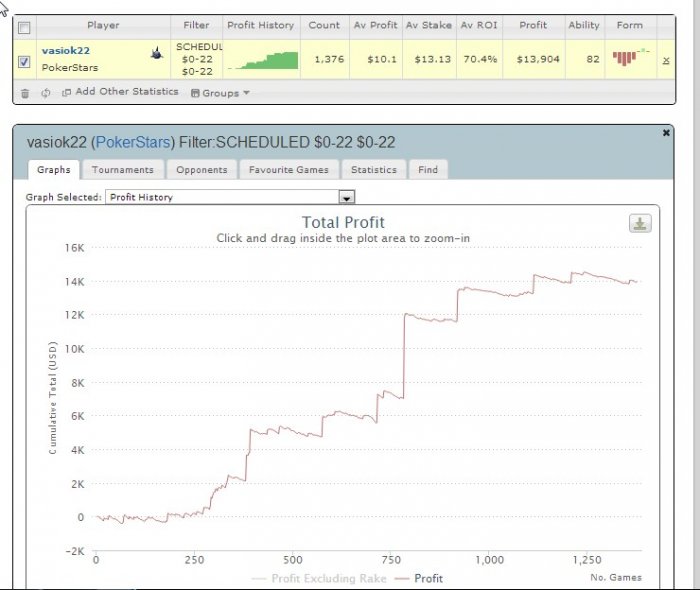Uncheck the vasiok22 row checkbox

click(24, 62)
